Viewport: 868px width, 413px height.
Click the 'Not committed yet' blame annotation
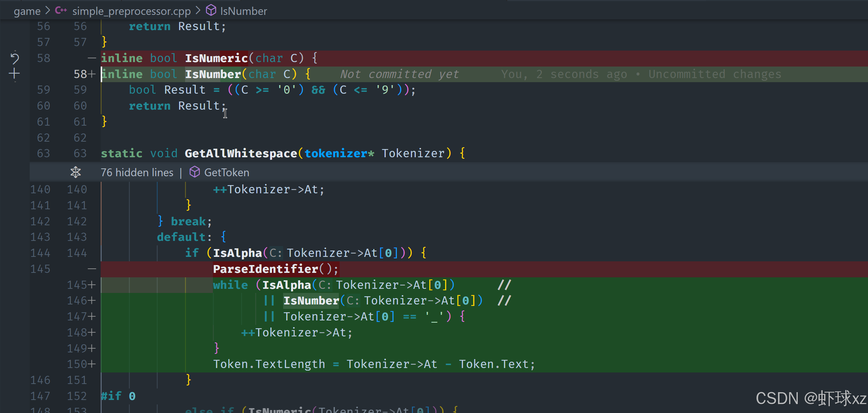click(x=399, y=74)
